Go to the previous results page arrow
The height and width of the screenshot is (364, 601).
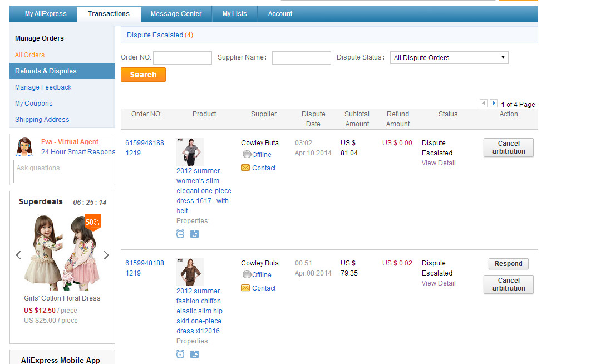(484, 104)
